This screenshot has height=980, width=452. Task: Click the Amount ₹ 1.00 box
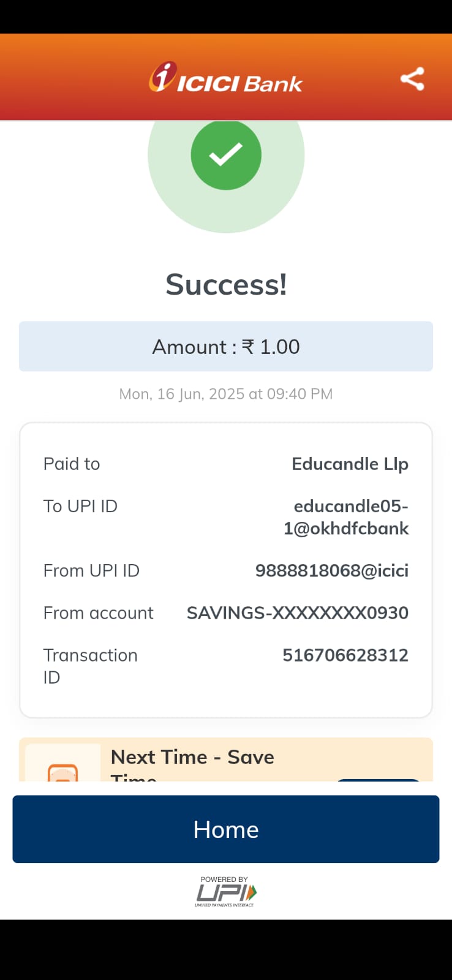[x=226, y=347]
